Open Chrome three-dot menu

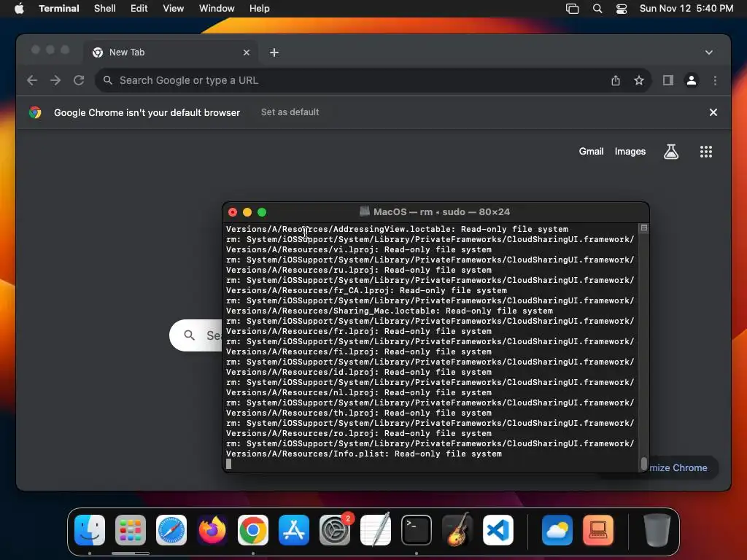pyautogui.click(x=715, y=80)
